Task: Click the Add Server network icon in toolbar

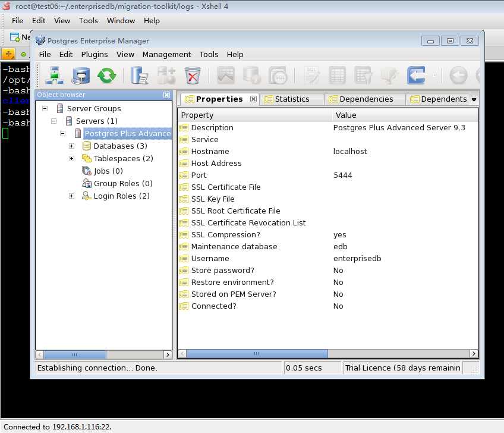Action: [x=55, y=76]
